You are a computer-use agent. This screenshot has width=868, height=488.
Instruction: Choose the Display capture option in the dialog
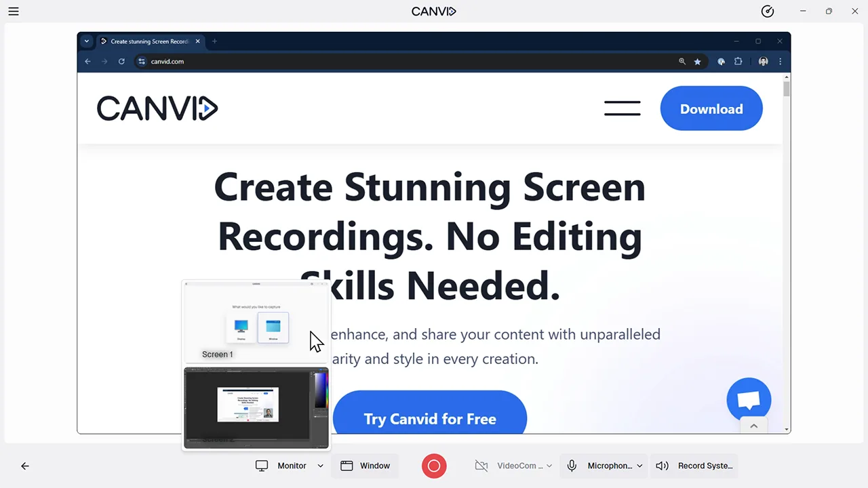coord(241,327)
